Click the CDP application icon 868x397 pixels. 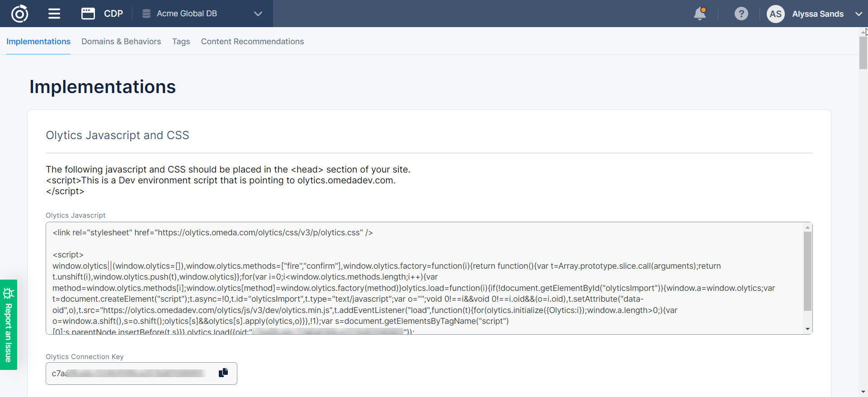click(88, 14)
